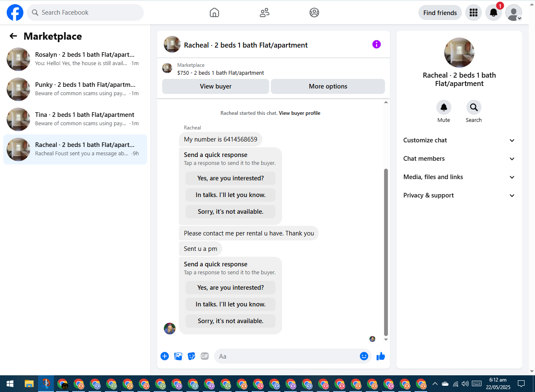The height and width of the screenshot is (392, 535).
Task: Send first 'Sorry, it's not available.' response
Action: click(230, 212)
